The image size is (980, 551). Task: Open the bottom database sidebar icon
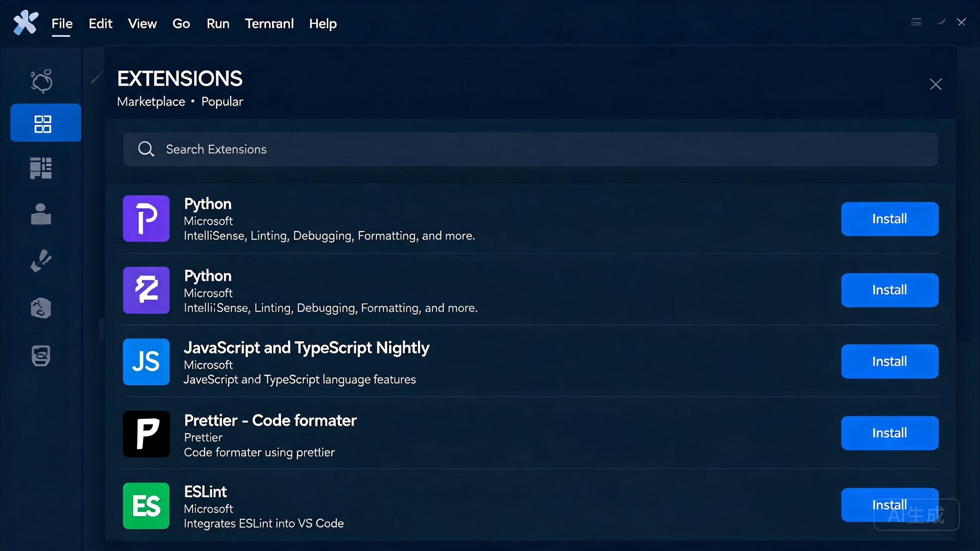(41, 356)
